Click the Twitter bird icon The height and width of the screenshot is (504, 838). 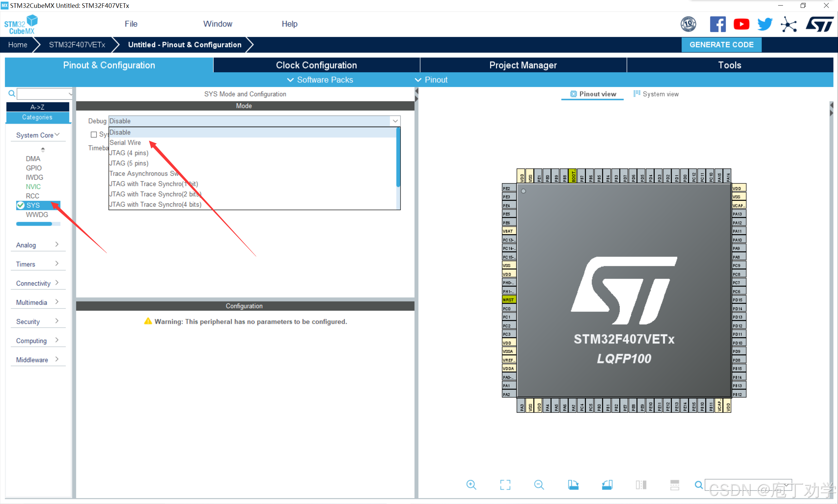(x=765, y=24)
